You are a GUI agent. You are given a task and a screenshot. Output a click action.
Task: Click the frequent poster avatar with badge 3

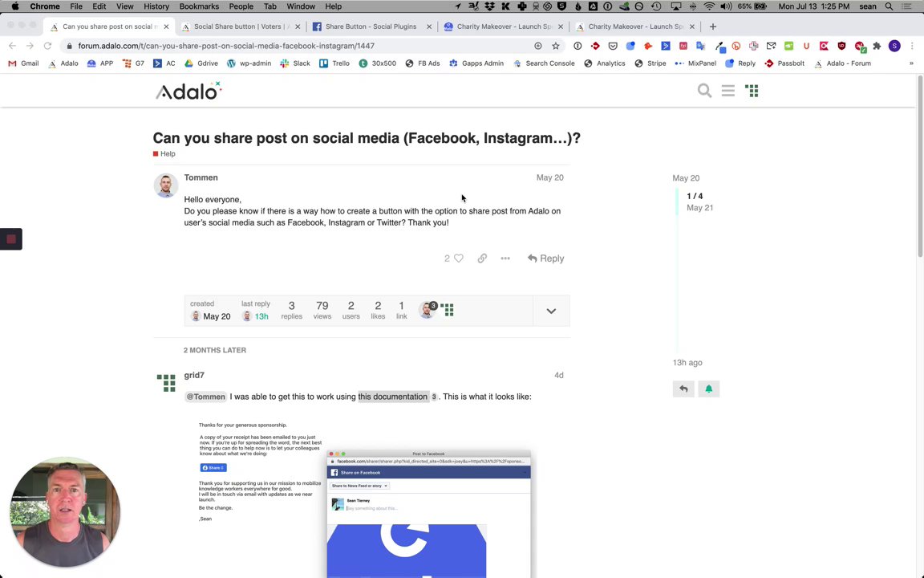pos(428,310)
